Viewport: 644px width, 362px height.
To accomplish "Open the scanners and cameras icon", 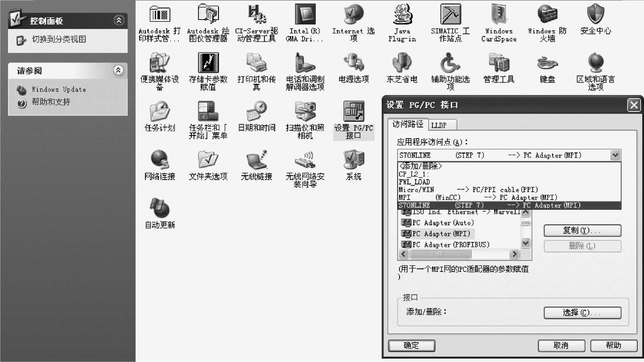I will pos(305,111).
